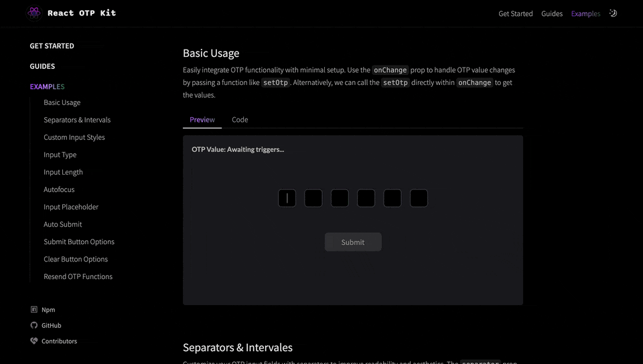Viewport: 643px width, 364px height.
Task: Click the React OTP Kit atom logo
Action: (34, 13)
